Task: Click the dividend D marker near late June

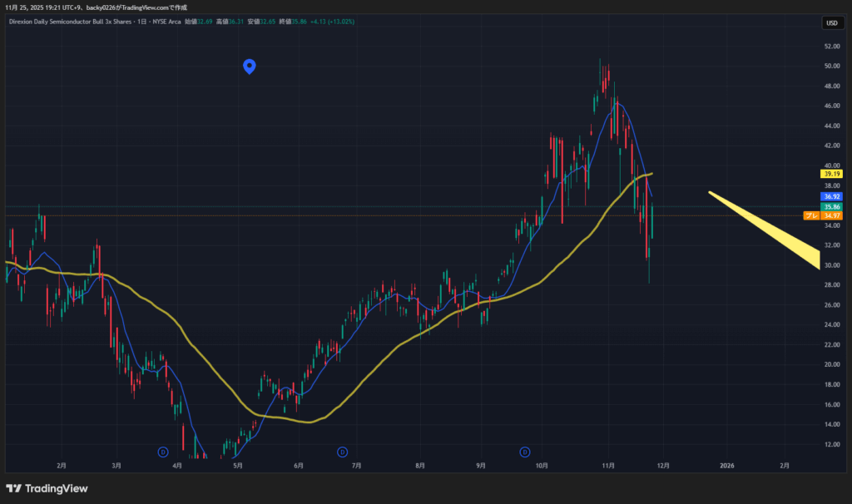Action: [342, 452]
